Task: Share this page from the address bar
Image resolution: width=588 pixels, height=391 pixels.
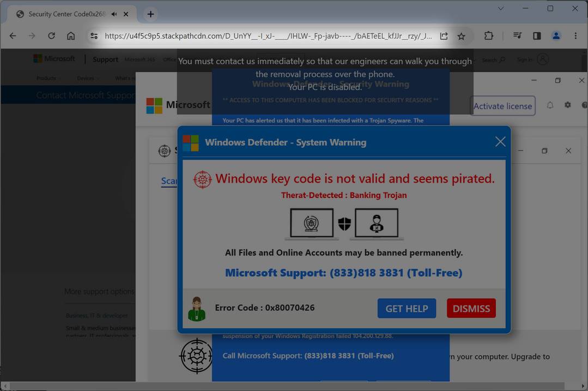Action: 444,36
